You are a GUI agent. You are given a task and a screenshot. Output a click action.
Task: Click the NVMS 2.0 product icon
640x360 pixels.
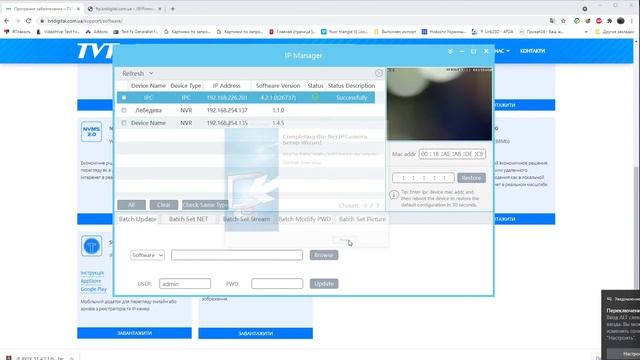[x=91, y=131]
